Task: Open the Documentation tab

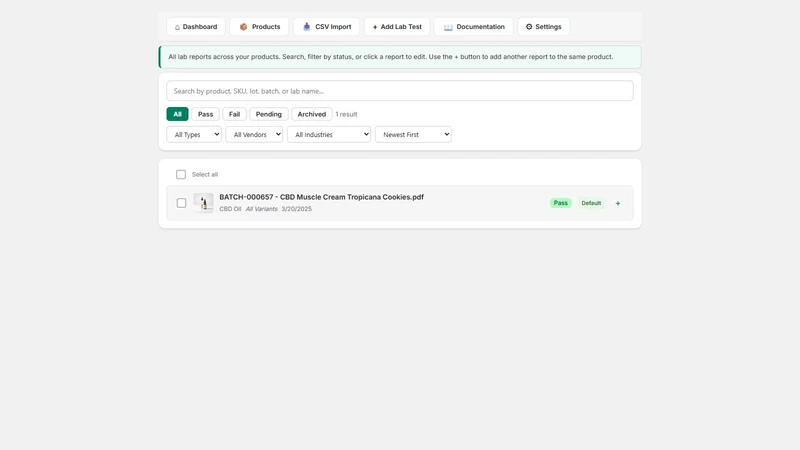Action: (473, 27)
